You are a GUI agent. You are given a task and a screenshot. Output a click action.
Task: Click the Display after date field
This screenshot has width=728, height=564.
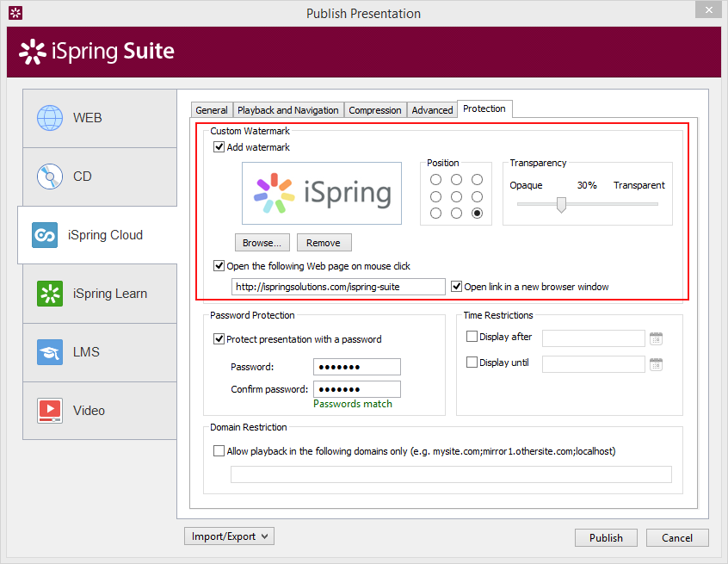tap(594, 338)
